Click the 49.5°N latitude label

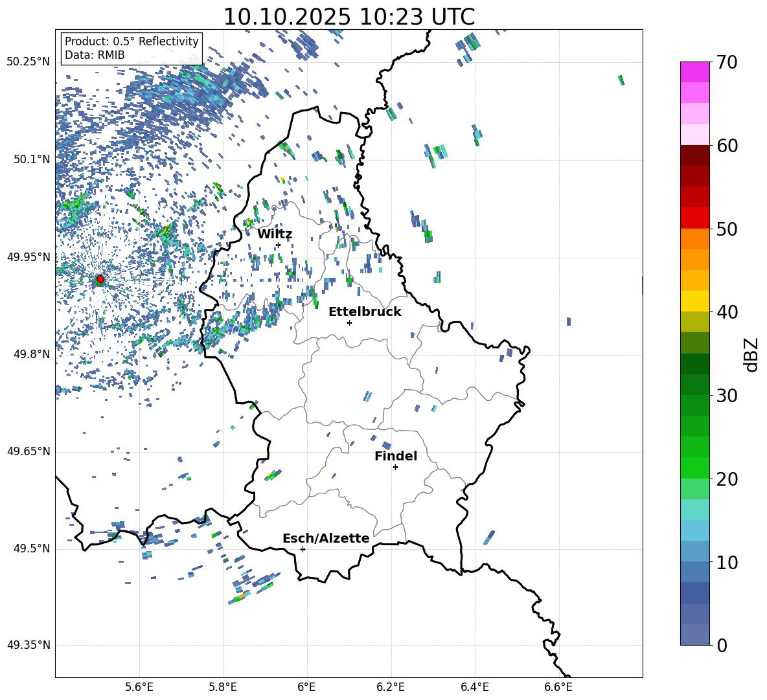tap(32, 548)
